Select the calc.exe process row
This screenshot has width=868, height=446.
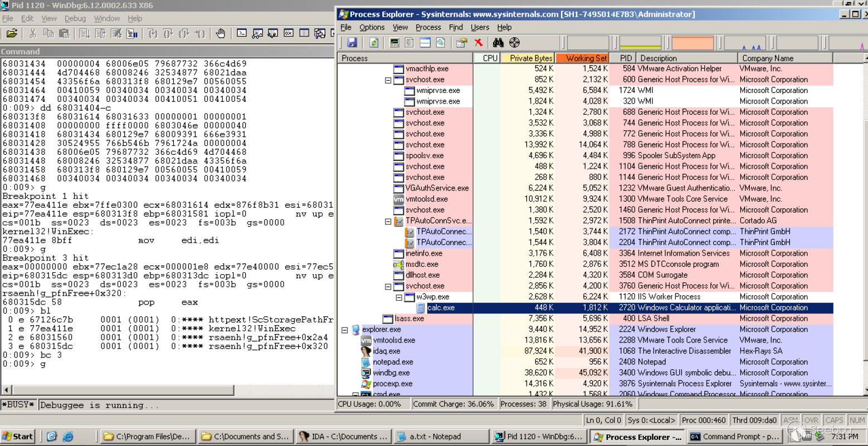(x=441, y=308)
